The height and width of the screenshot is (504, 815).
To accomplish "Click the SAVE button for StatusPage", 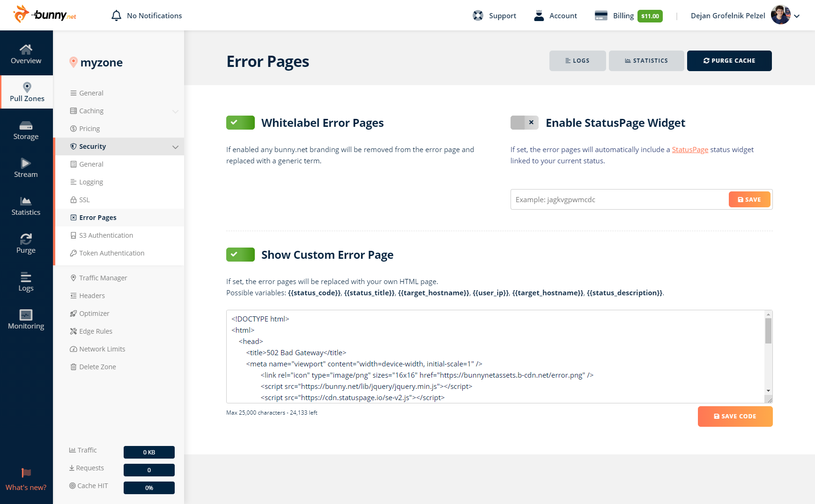I will coord(749,199).
